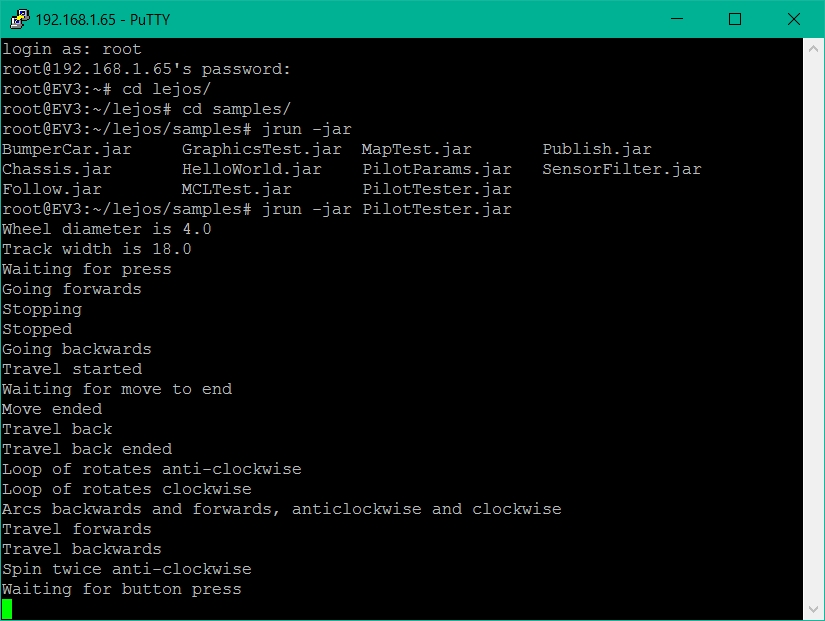Click the Publish.jar entry
Viewport: 825px width, 621px height.
pos(597,149)
